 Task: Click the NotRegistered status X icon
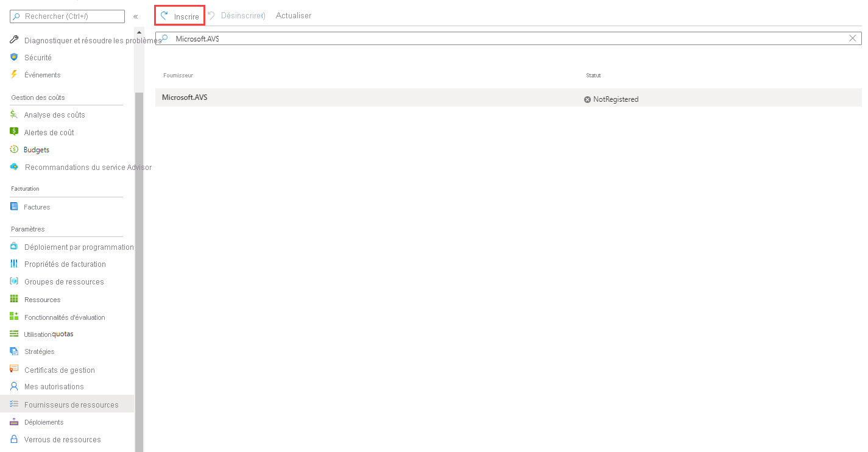(587, 99)
